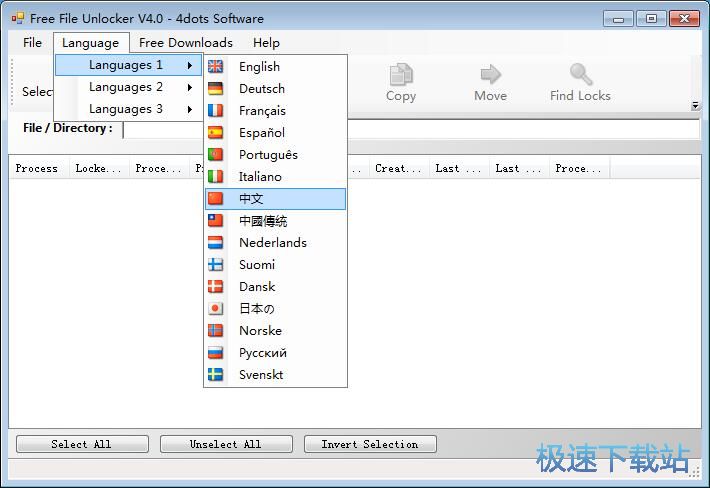Click the Finland flag icon
Screen dimensions: 710x488
point(216,264)
